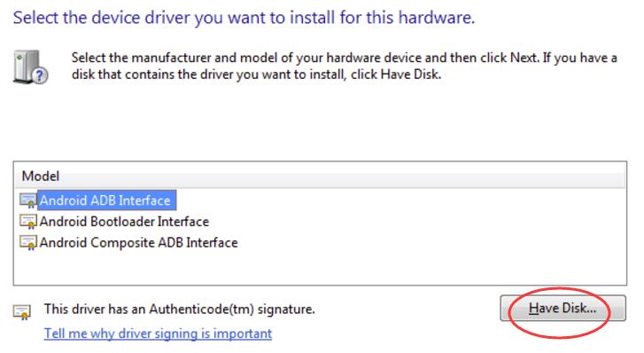Click the manufacturer and model instruction paragraph

click(x=345, y=66)
